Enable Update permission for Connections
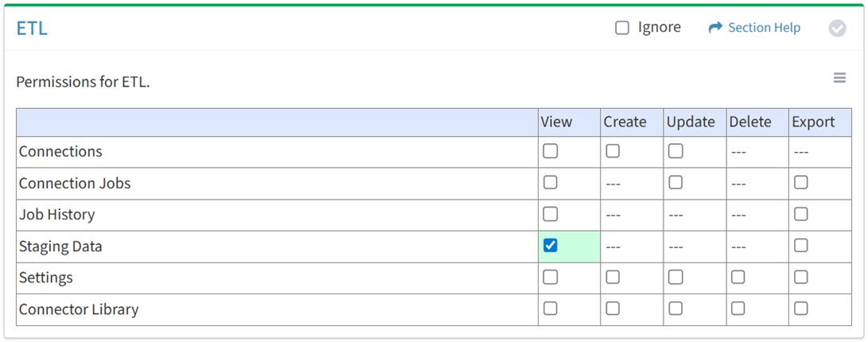868x342 pixels. 675,151
